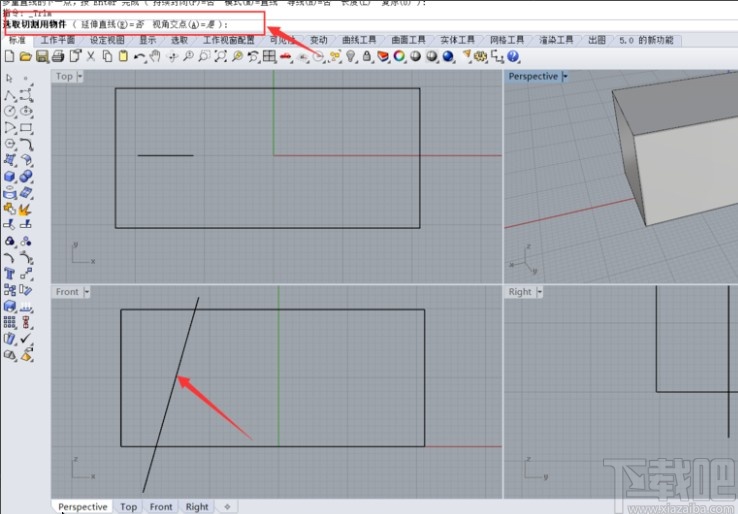Select the arrow pointer tool in sidebar
738x514 pixels.
click(9, 78)
